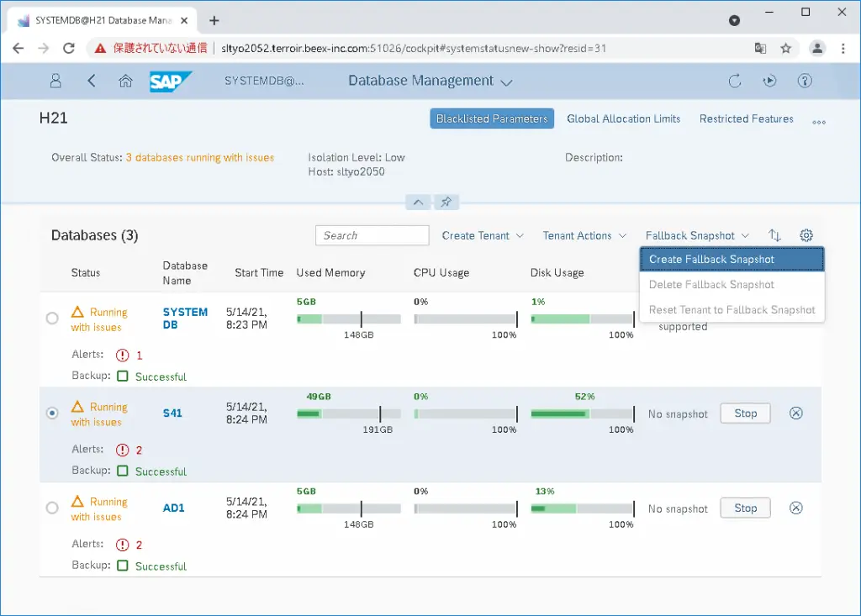Click the SYSTEM DB running-with-issues warning triangle
Image resolution: width=861 pixels, height=616 pixels.
click(x=77, y=312)
